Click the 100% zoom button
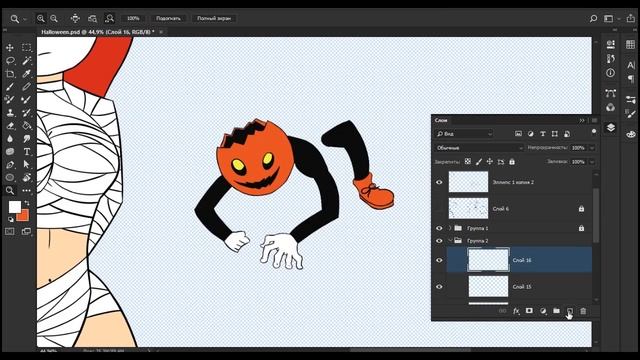The image size is (640, 360). (133, 18)
